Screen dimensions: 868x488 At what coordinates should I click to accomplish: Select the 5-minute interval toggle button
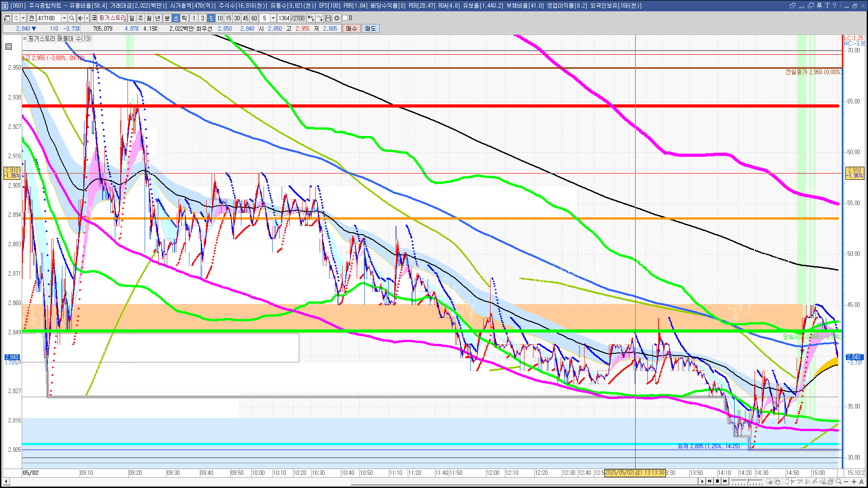(211, 18)
